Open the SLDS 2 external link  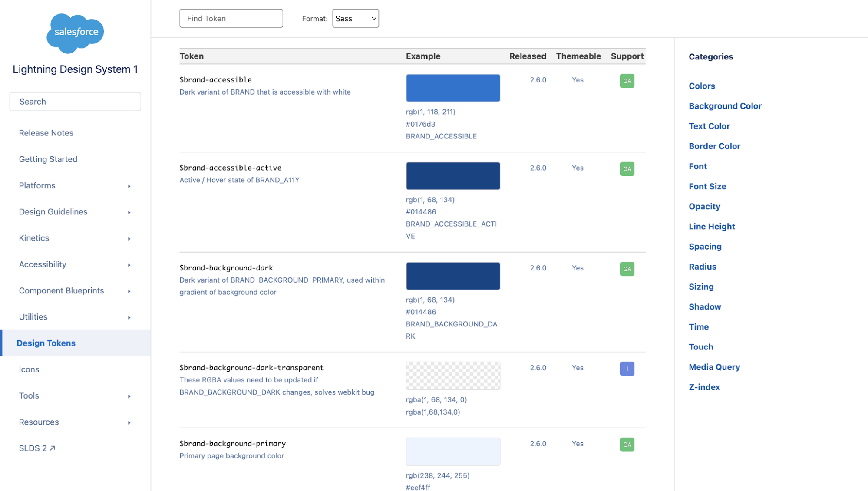37,448
